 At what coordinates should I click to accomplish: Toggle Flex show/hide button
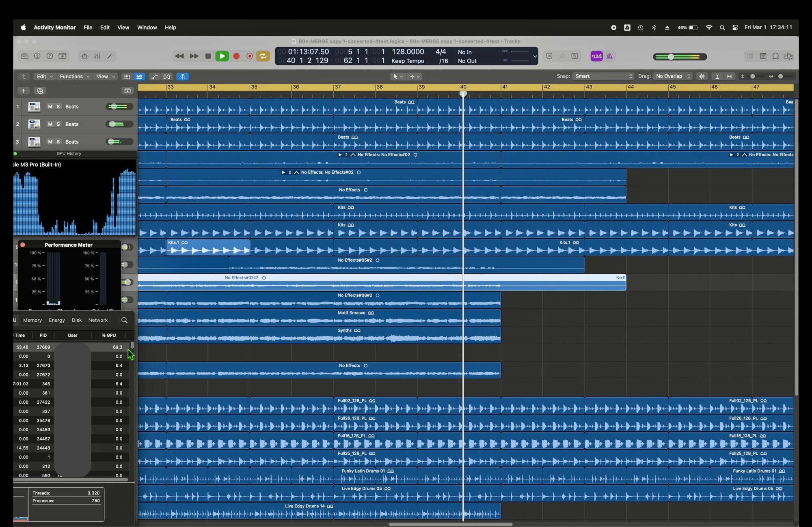coord(167,77)
